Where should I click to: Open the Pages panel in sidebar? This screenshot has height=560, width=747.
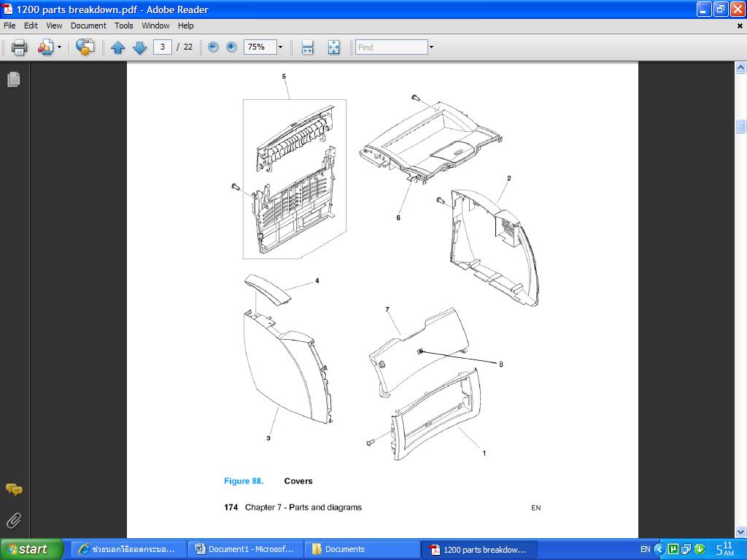pyautogui.click(x=14, y=79)
